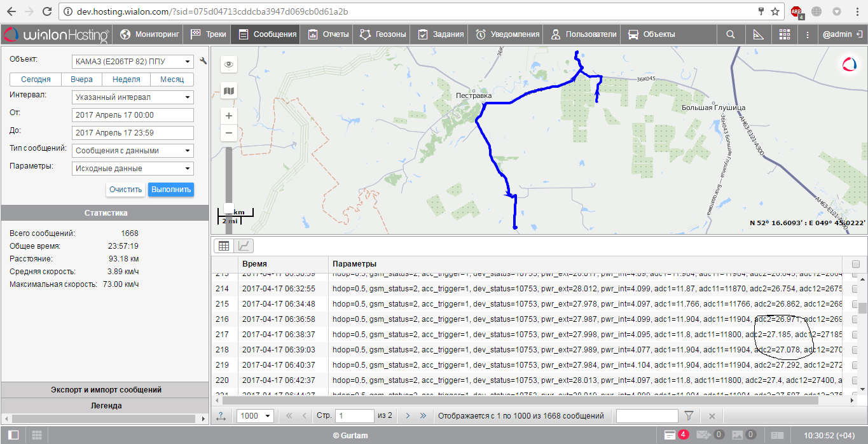868x444 pixels.
Task: Go to the Геозоны tab
Action: pyautogui.click(x=382, y=34)
